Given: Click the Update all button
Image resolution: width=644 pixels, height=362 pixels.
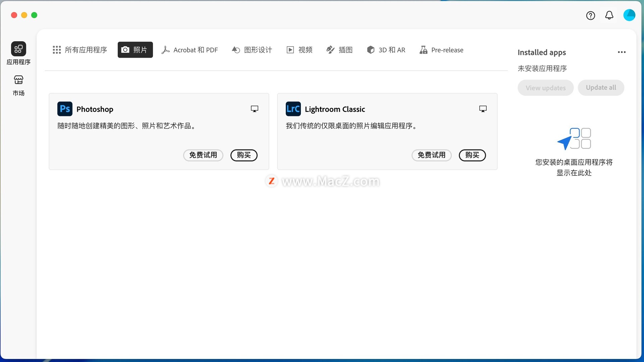Looking at the screenshot, I should click(601, 87).
